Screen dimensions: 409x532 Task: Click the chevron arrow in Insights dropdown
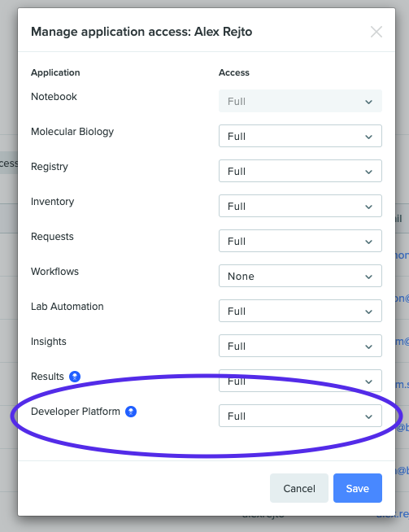point(368,347)
